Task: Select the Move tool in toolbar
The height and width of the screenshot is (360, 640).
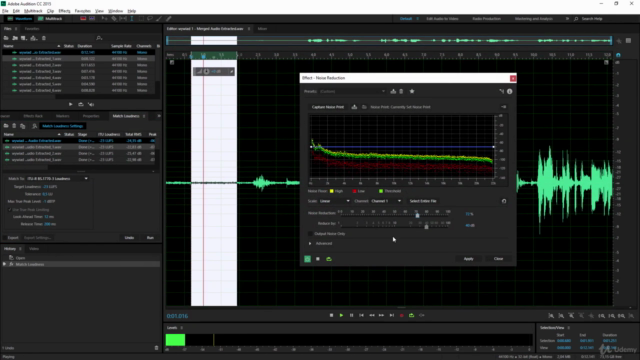Action: tap(104, 19)
